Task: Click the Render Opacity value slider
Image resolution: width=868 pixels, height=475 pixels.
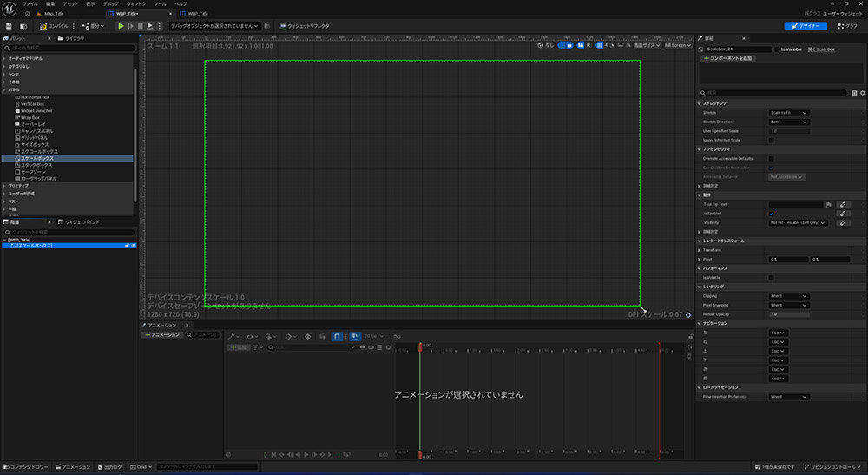Action: click(x=789, y=314)
